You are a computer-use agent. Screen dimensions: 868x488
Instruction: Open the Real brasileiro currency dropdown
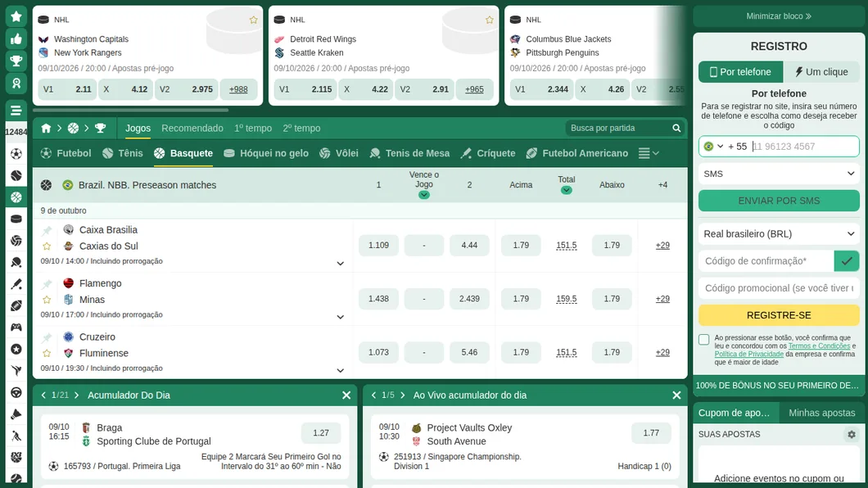coord(779,234)
